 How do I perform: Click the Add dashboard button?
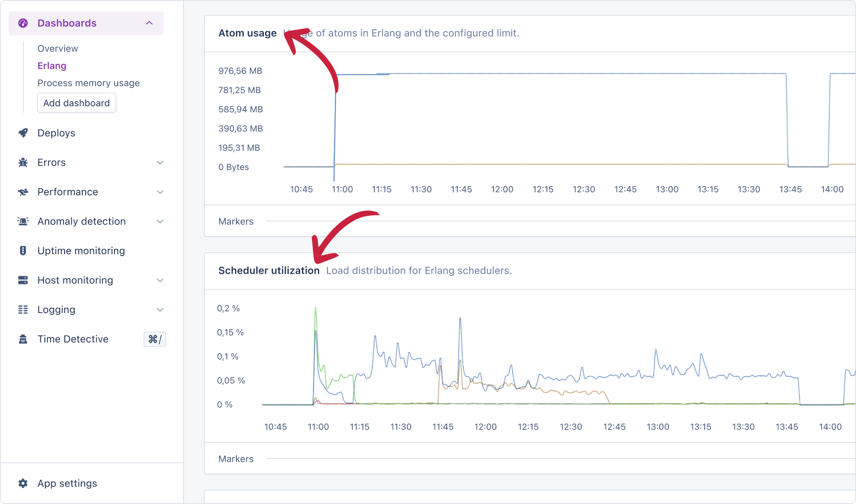[77, 103]
